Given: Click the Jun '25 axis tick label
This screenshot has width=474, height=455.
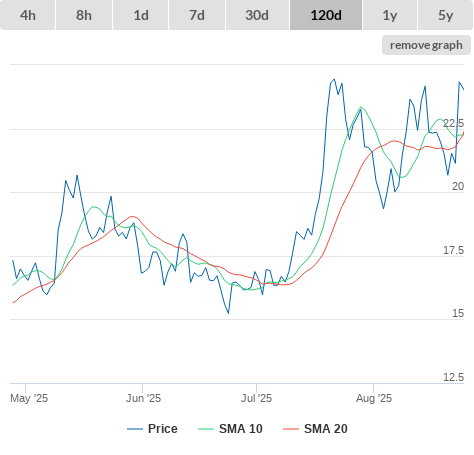Looking at the screenshot, I should click(x=143, y=398).
